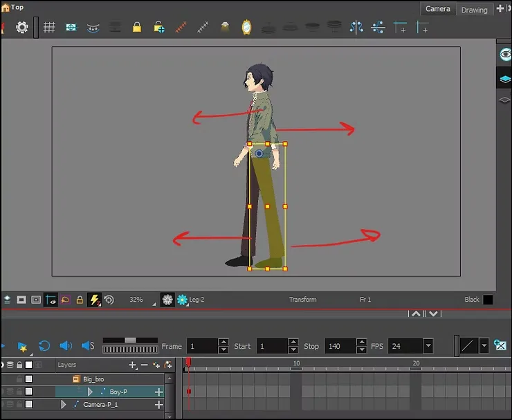Toggle the lightning bolt icon

pos(94,300)
